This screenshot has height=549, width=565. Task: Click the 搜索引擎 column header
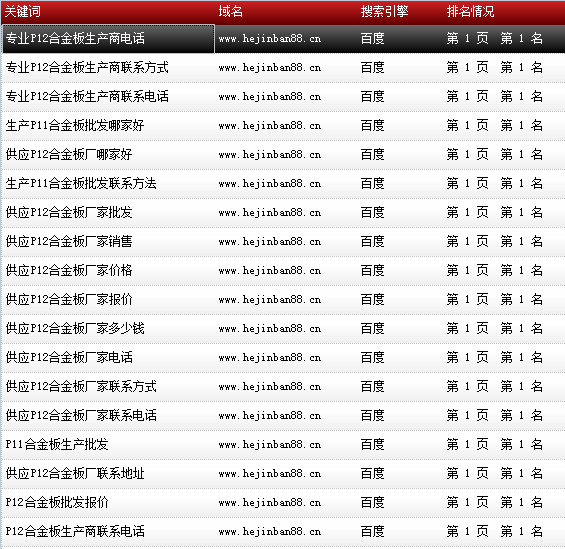tap(384, 12)
